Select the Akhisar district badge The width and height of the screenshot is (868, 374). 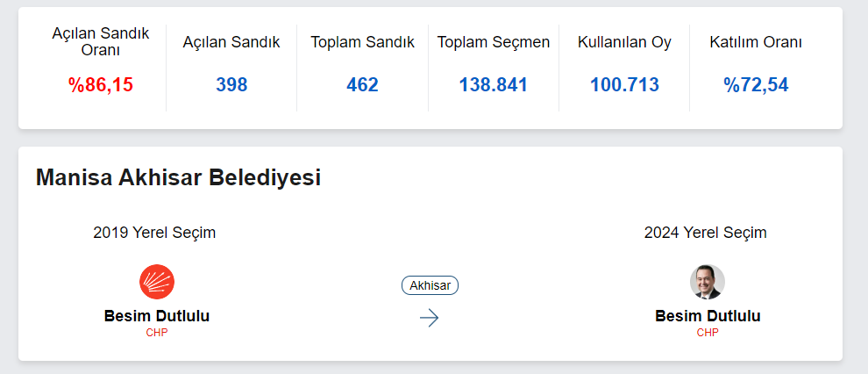(430, 285)
